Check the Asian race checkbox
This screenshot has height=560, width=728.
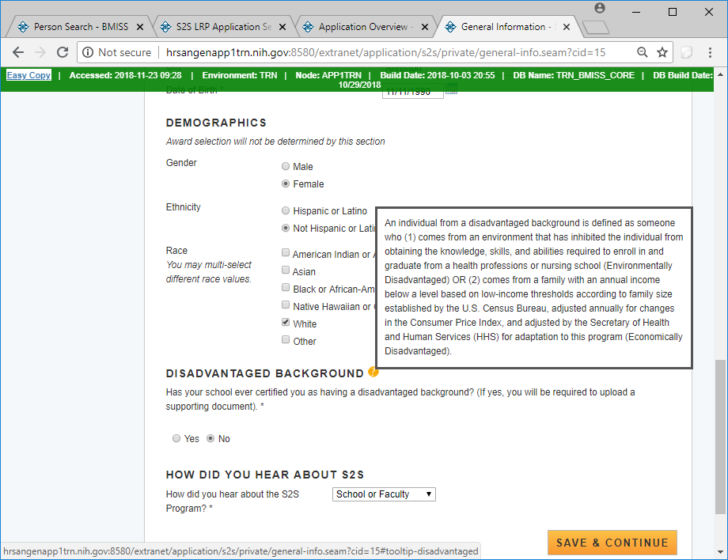click(x=286, y=271)
